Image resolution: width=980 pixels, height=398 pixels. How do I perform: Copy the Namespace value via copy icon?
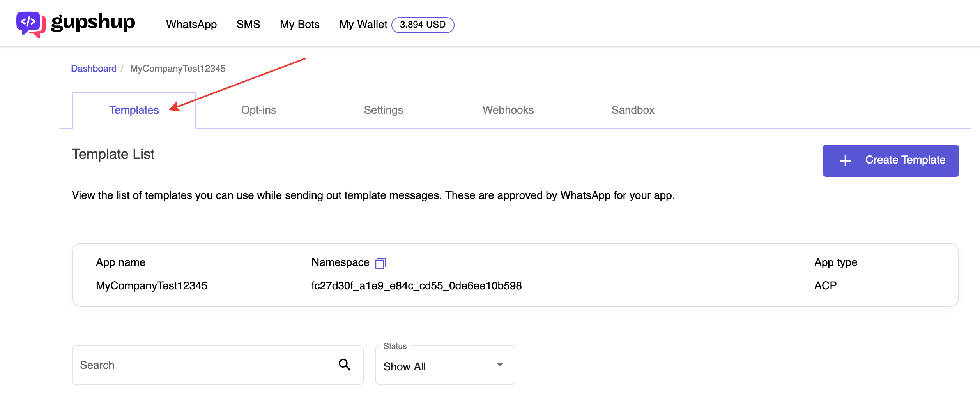(380, 263)
